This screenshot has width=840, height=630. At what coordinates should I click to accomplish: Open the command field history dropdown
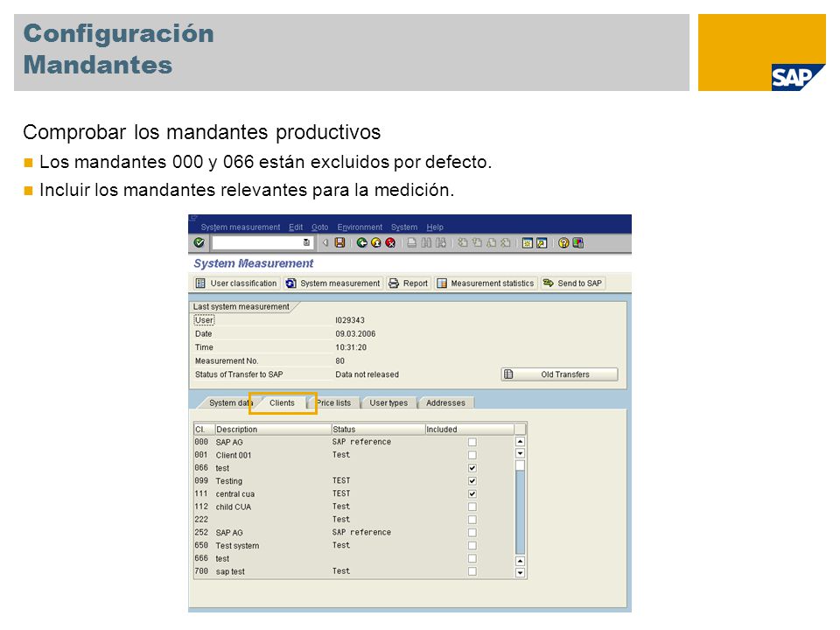tap(306, 242)
